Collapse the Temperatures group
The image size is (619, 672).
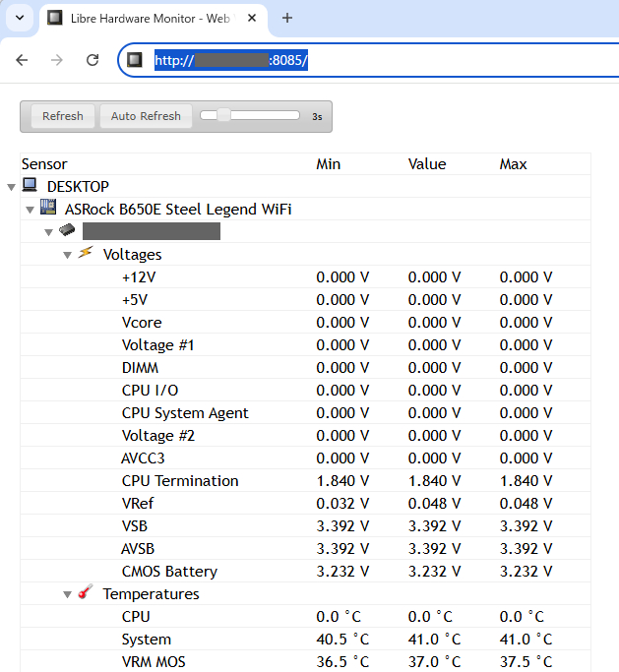tap(67, 594)
